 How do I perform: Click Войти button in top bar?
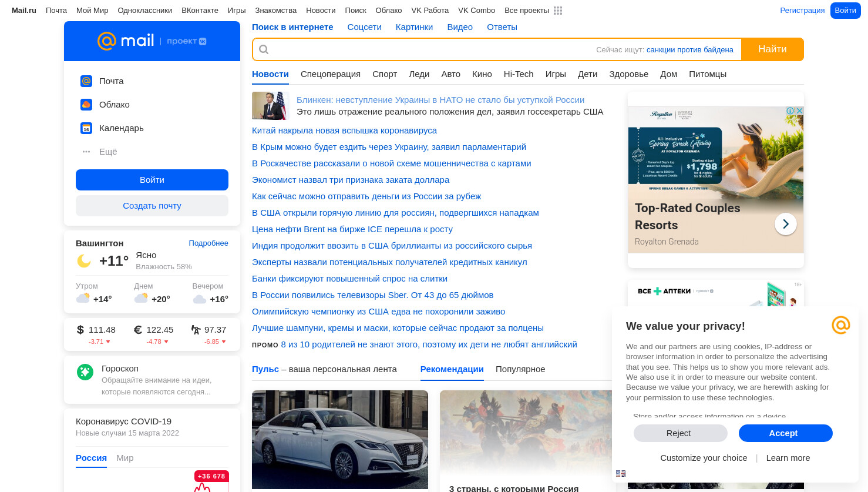[845, 11]
